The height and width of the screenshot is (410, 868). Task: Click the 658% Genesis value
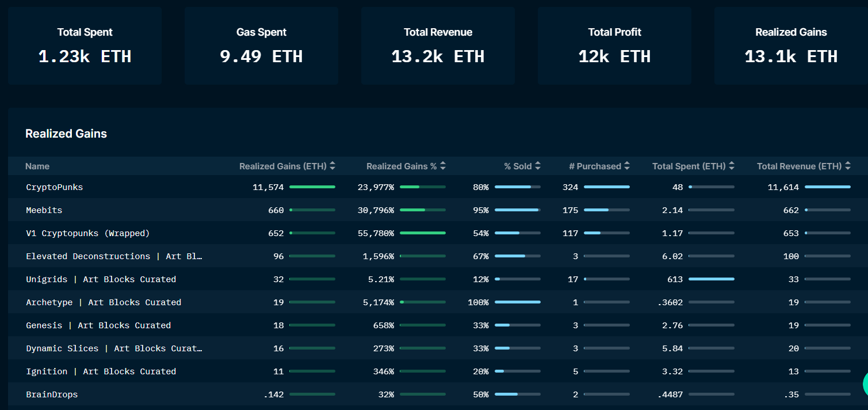pos(384,325)
